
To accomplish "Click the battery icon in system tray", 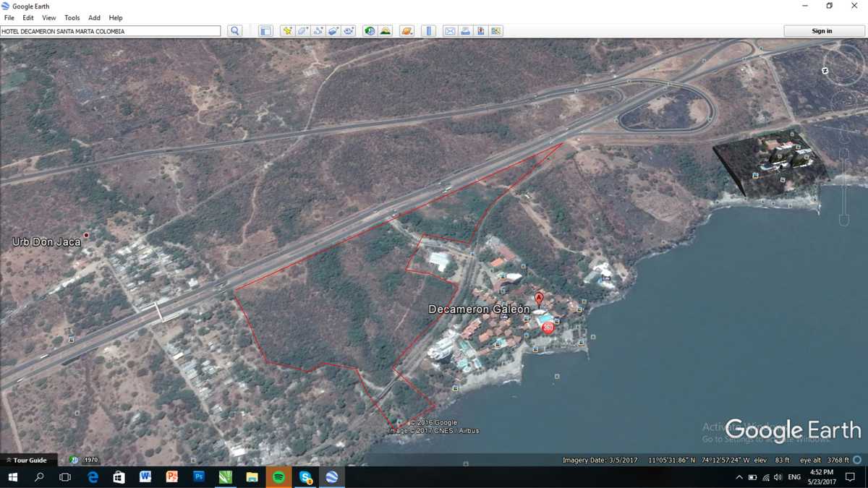I will pyautogui.click(x=752, y=477).
